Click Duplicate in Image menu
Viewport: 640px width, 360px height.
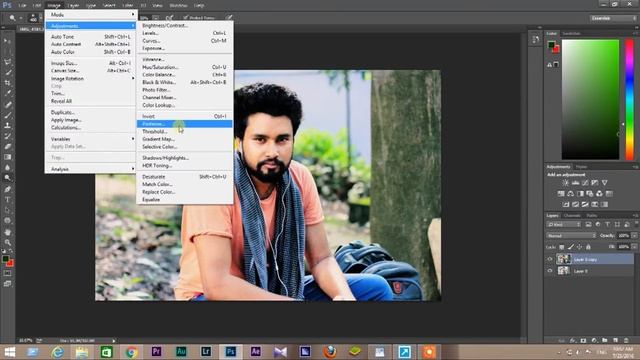click(91, 112)
